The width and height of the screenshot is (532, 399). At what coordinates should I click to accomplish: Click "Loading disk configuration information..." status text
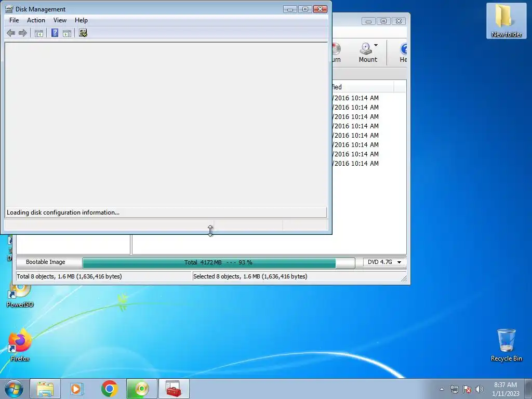pyautogui.click(x=63, y=212)
